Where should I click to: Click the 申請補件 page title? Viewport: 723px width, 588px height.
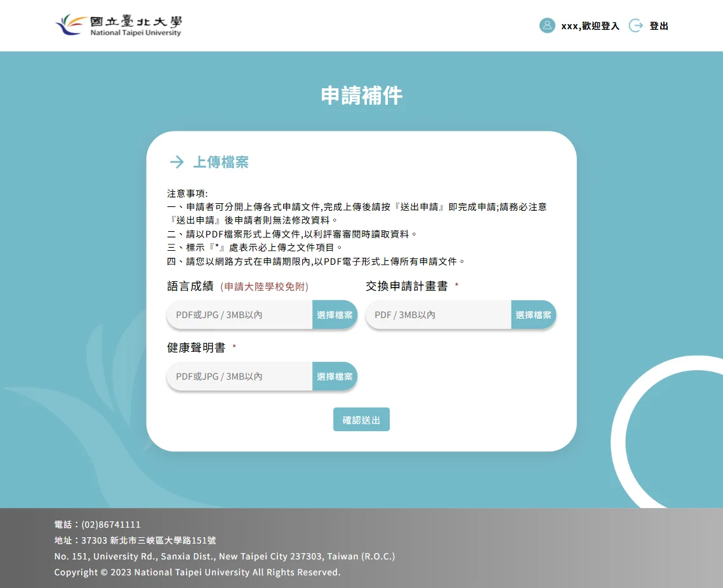click(x=361, y=94)
